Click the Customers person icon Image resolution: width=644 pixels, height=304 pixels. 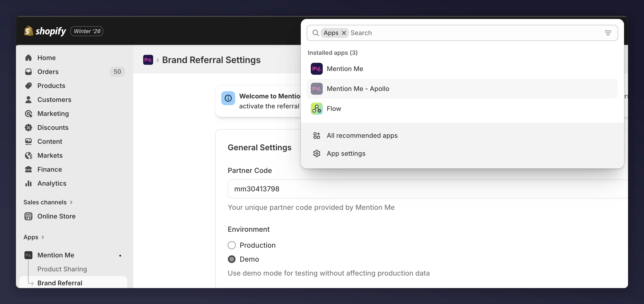click(x=28, y=100)
